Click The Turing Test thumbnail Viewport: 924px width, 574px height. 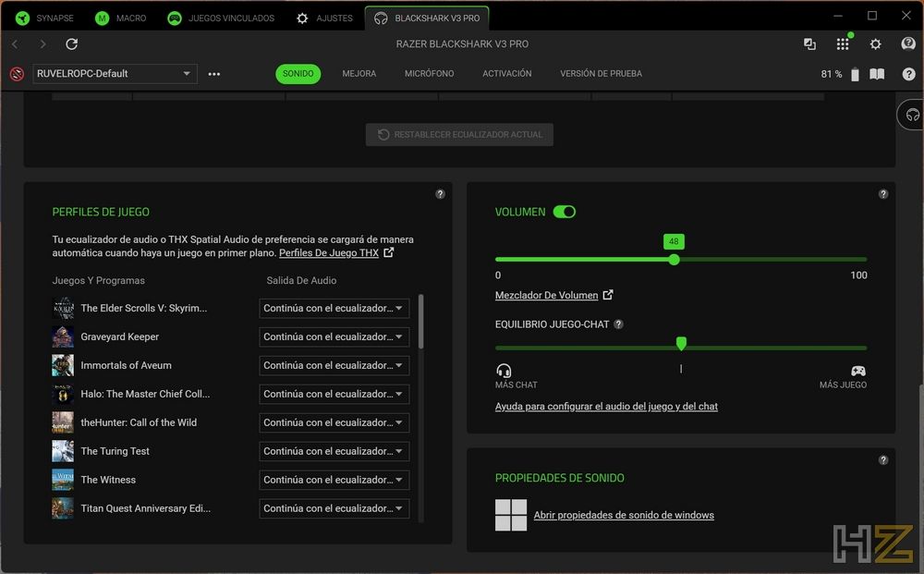click(x=63, y=451)
